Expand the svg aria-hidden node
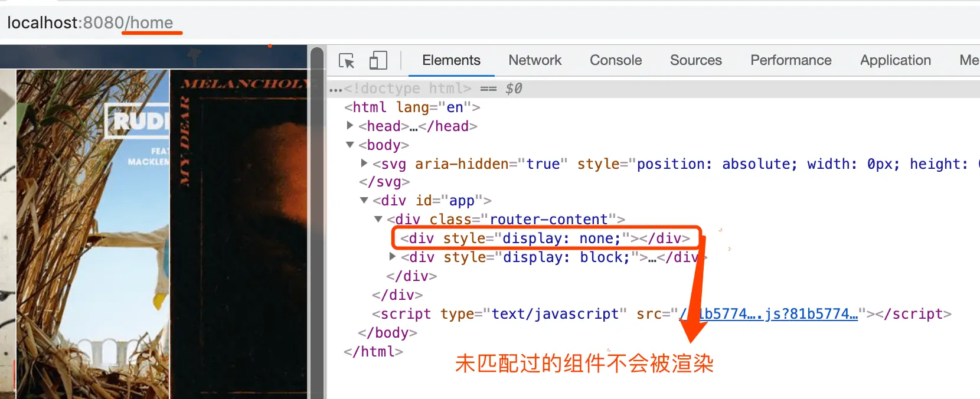 [364, 163]
